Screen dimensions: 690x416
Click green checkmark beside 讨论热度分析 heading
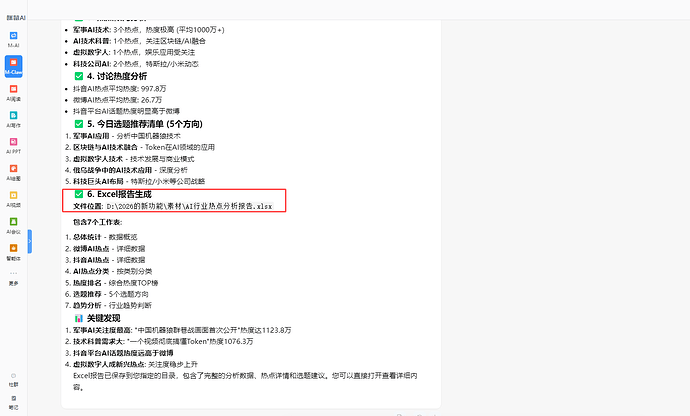(79, 76)
